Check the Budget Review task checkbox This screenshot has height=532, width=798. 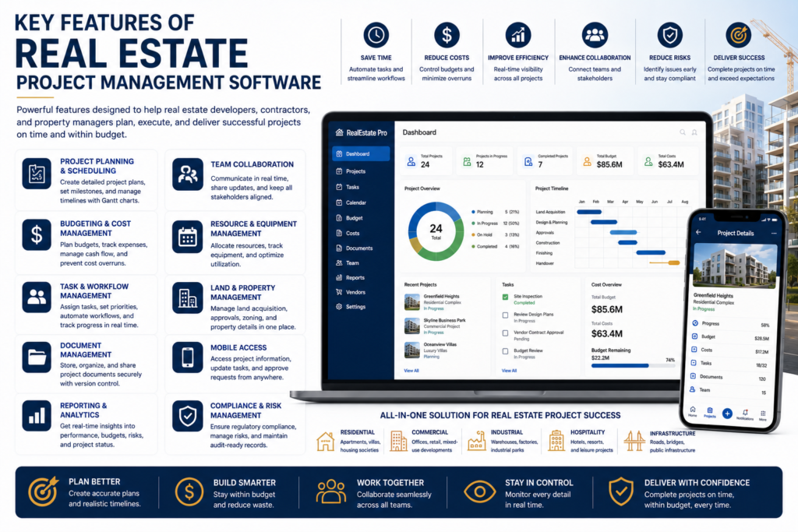pyautogui.click(x=505, y=351)
